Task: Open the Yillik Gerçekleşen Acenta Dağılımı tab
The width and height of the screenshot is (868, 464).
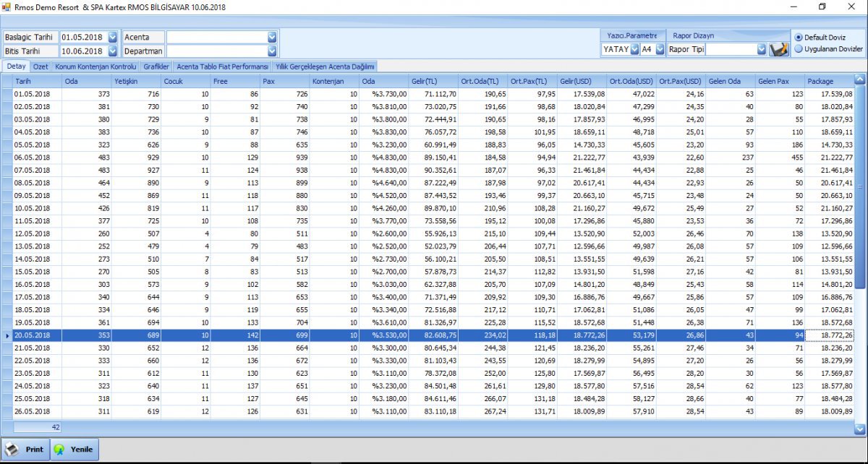Action: [325, 66]
